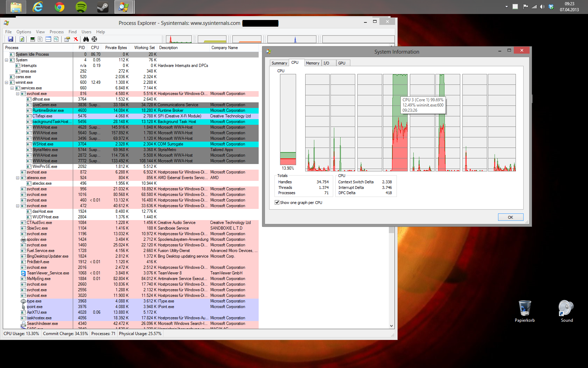
Task: Click the Properties toolbar icon
Action: pyautogui.click(x=67, y=39)
